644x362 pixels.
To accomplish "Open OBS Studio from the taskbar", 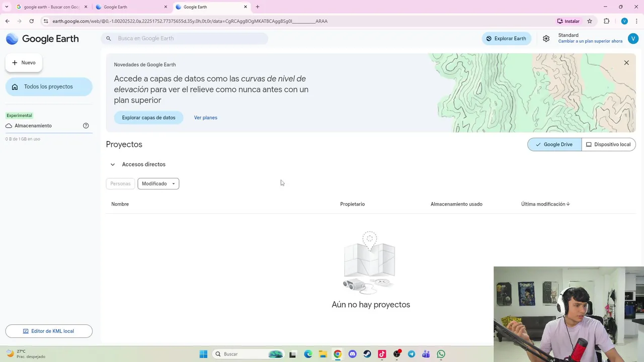I will (x=397, y=354).
